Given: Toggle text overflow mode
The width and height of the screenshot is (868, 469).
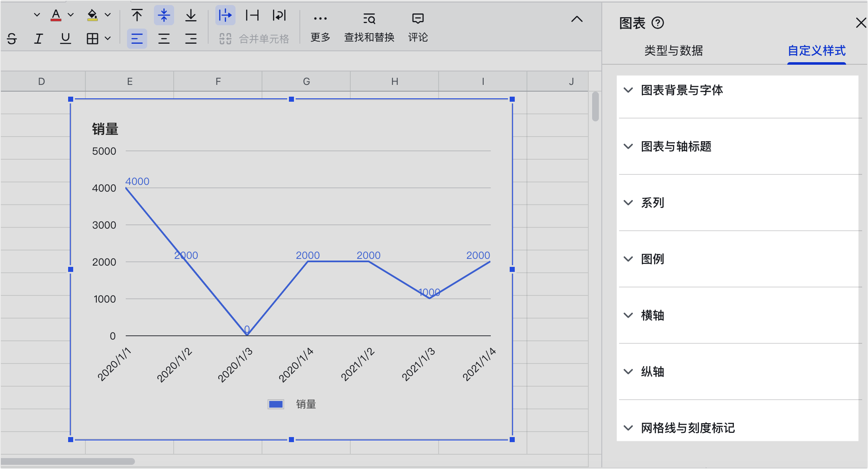Looking at the screenshot, I should 225,16.
